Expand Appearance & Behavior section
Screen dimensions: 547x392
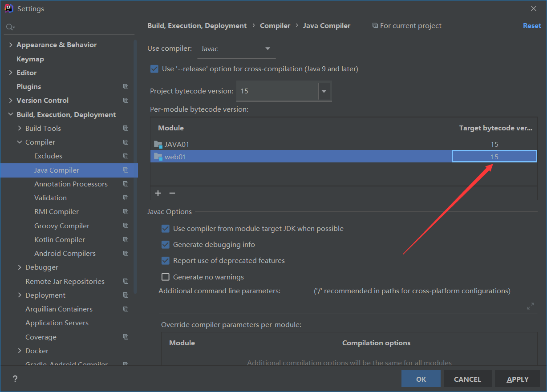pyautogui.click(x=11, y=45)
